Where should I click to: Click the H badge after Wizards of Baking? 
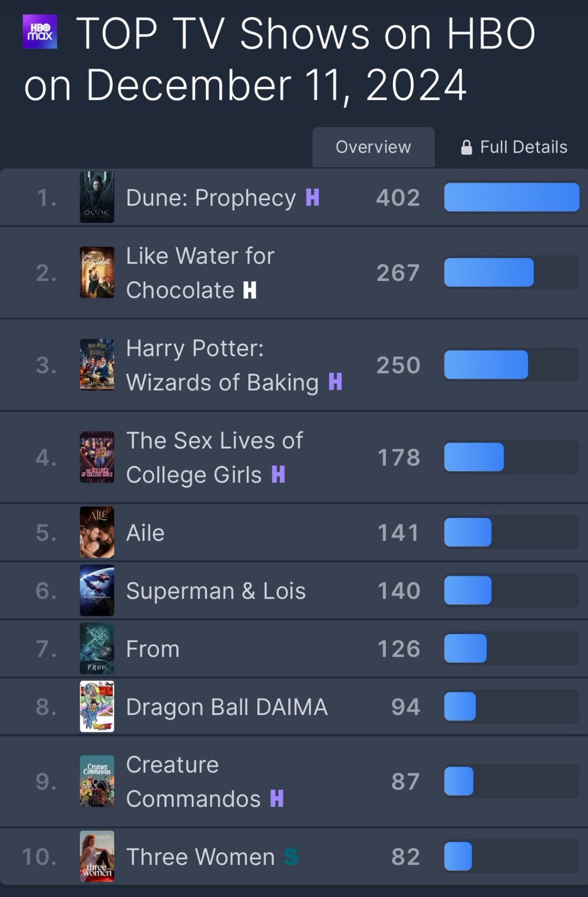pos(335,382)
